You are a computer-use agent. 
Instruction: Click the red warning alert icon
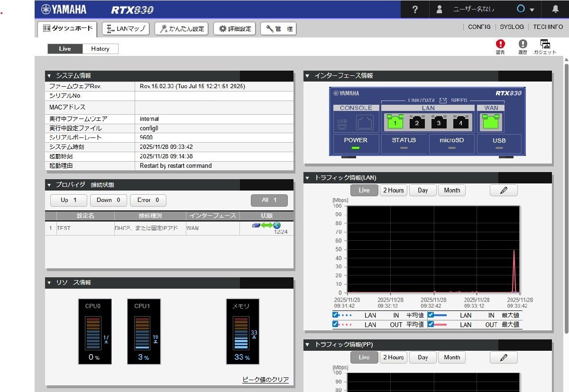pos(500,44)
